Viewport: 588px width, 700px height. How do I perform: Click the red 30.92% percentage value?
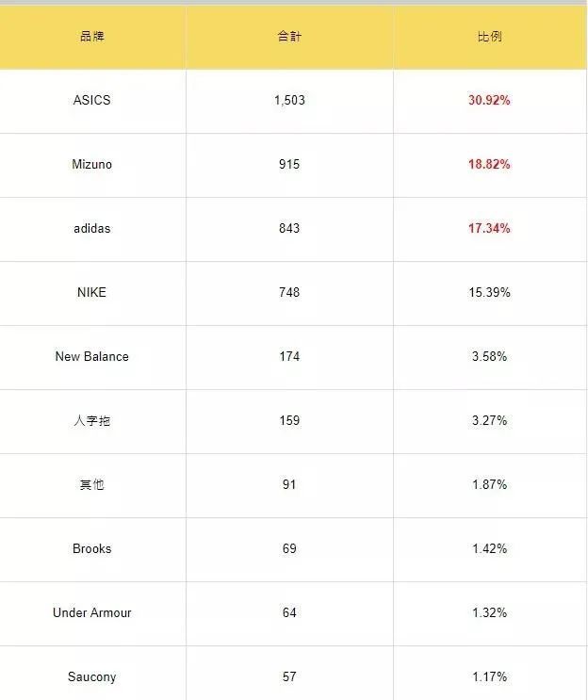coord(489,100)
